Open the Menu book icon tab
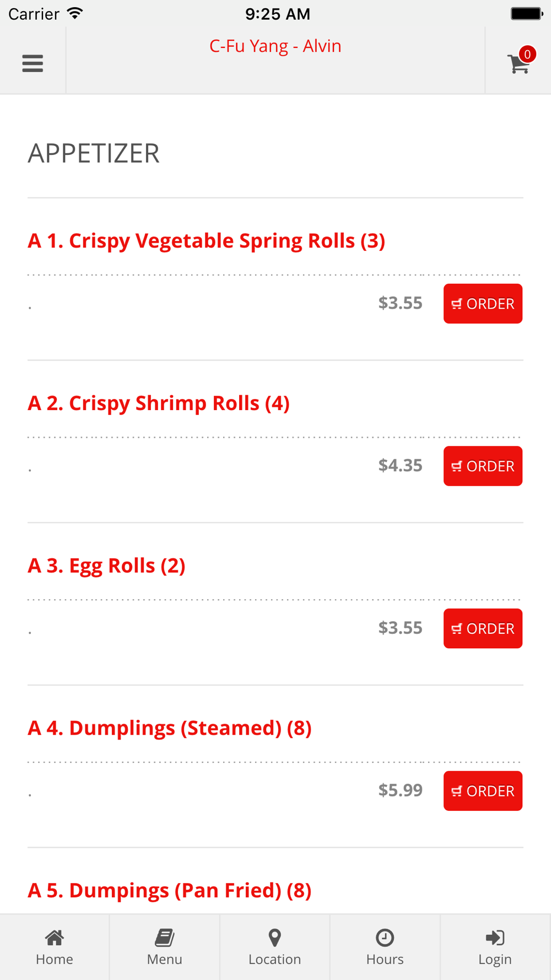 click(x=164, y=938)
